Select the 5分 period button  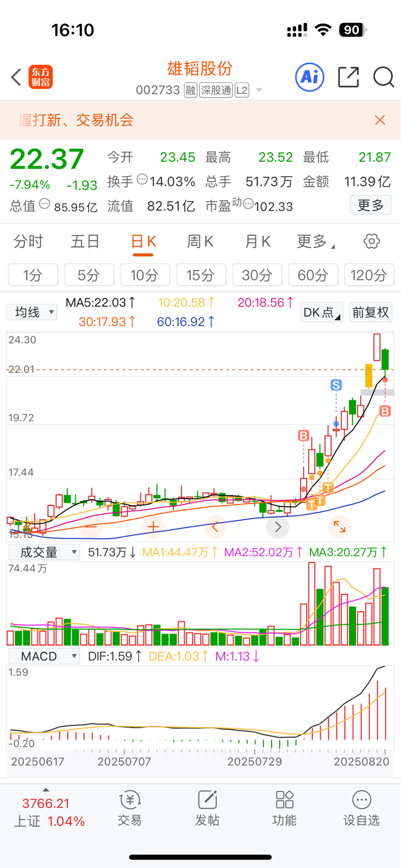click(89, 275)
